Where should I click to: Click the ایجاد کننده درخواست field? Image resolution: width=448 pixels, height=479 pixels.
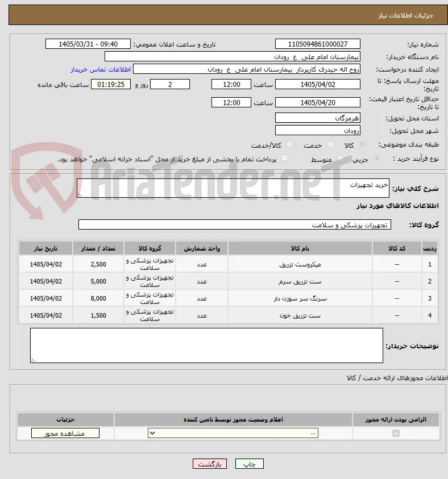point(247,69)
